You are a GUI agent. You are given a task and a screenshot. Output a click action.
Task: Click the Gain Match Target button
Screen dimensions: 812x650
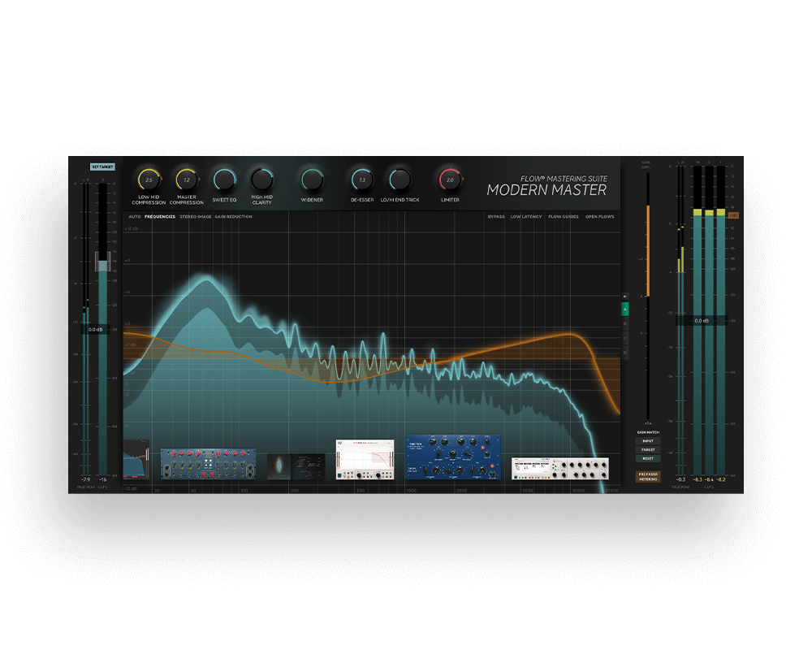pos(648,450)
